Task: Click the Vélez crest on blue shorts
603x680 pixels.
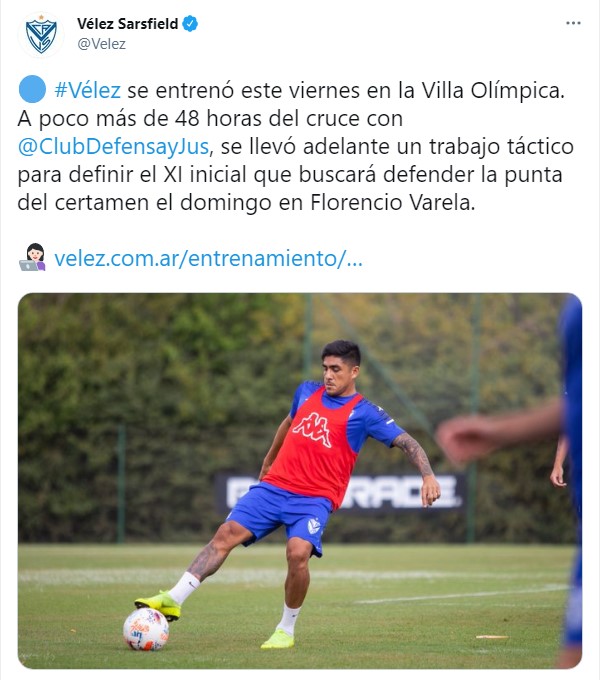Action: point(313,526)
